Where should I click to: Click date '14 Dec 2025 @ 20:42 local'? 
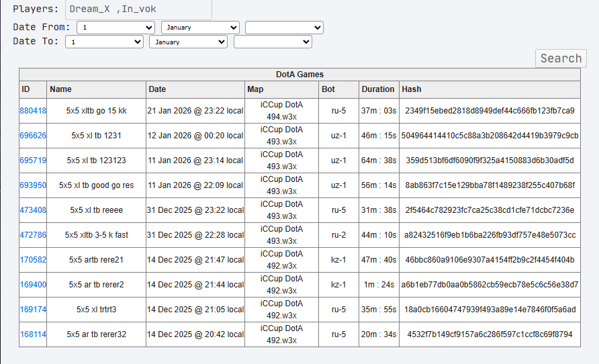coord(195,334)
